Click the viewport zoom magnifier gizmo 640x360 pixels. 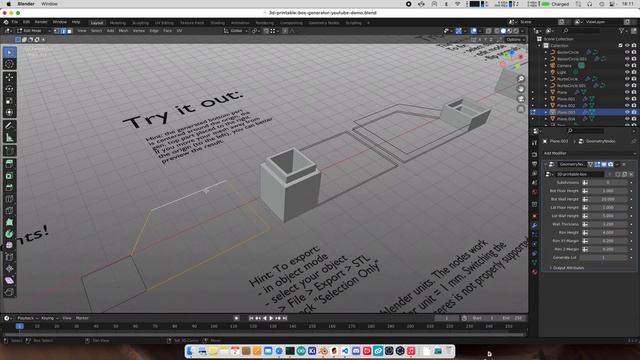coord(521,78)
